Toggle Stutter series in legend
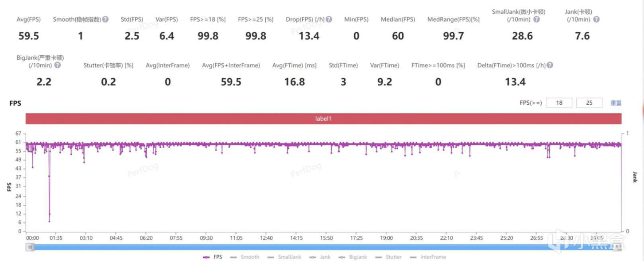 tap(388, 257)
